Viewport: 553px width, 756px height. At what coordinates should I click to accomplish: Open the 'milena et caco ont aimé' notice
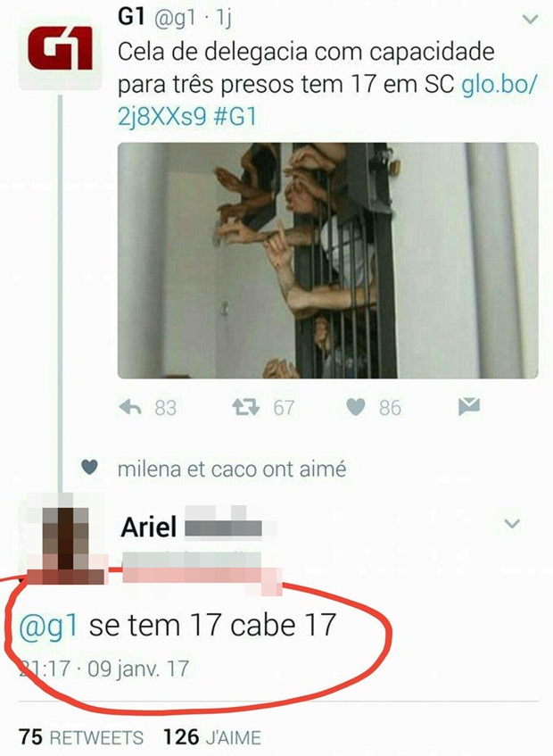(x=232, y=469)
